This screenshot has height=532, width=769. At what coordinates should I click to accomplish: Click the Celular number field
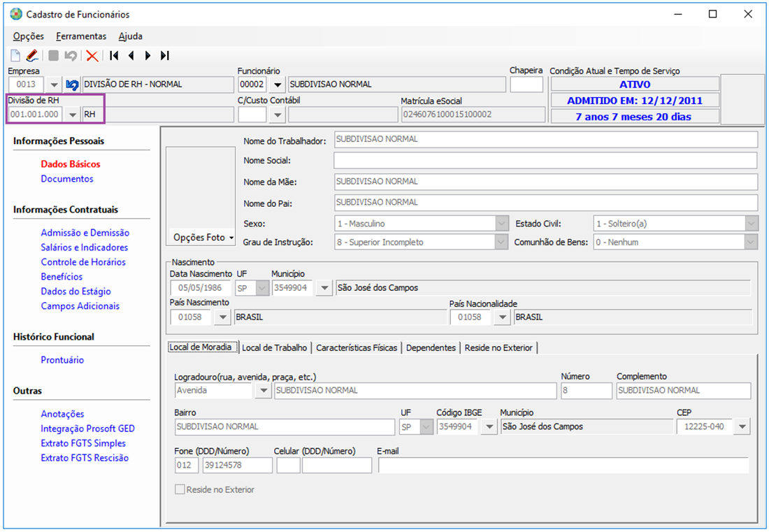click(337, 466)
